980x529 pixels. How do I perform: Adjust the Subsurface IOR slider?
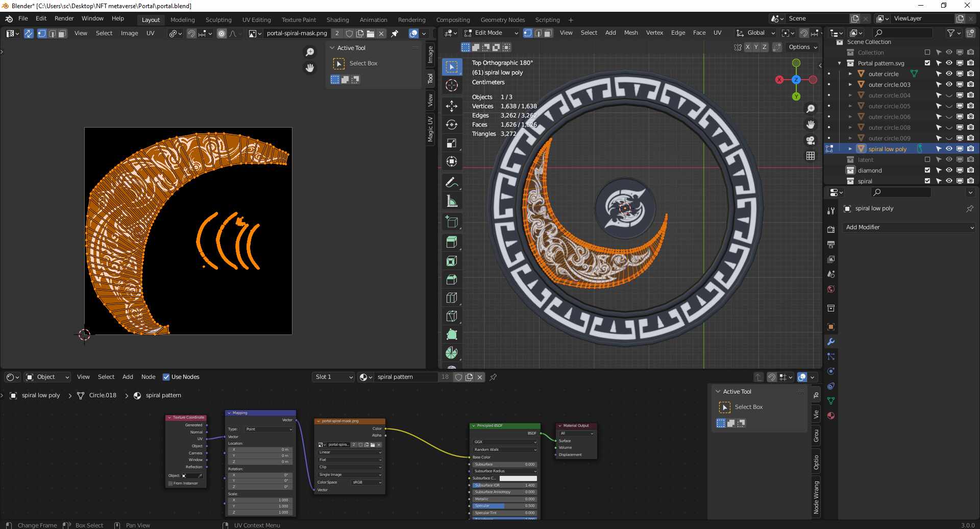coord(504,486)
